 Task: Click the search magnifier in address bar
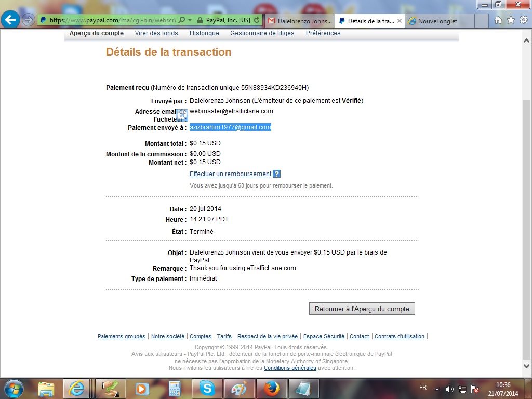click(182, 20)
